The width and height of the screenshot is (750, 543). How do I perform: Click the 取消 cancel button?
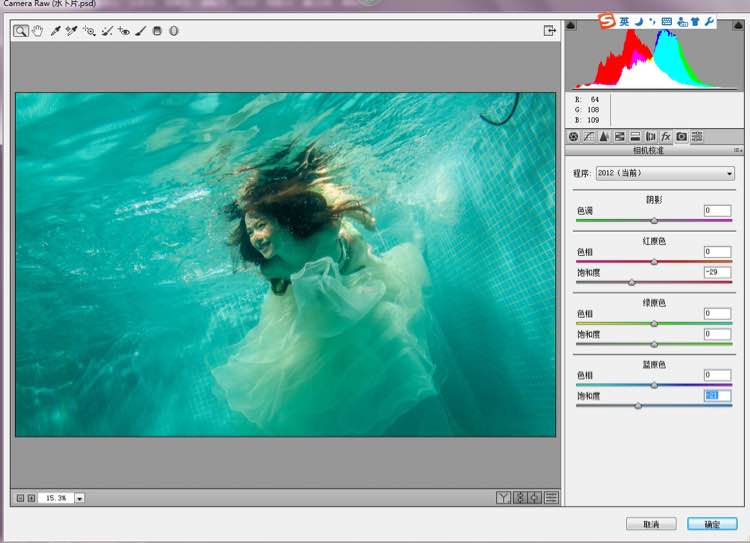coord(651,524)
